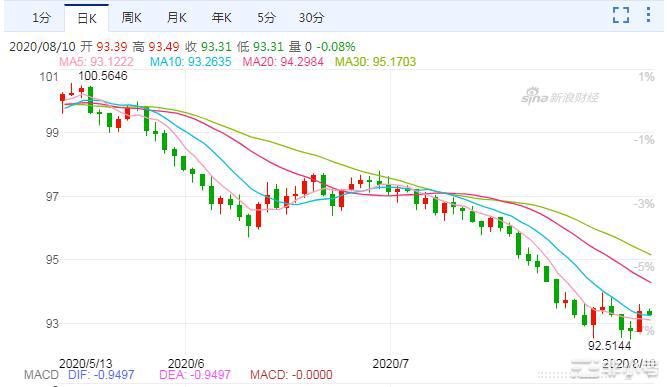Click the MA30: 95.1703 indicator label
Screen dimensions: 667x387
375,62
